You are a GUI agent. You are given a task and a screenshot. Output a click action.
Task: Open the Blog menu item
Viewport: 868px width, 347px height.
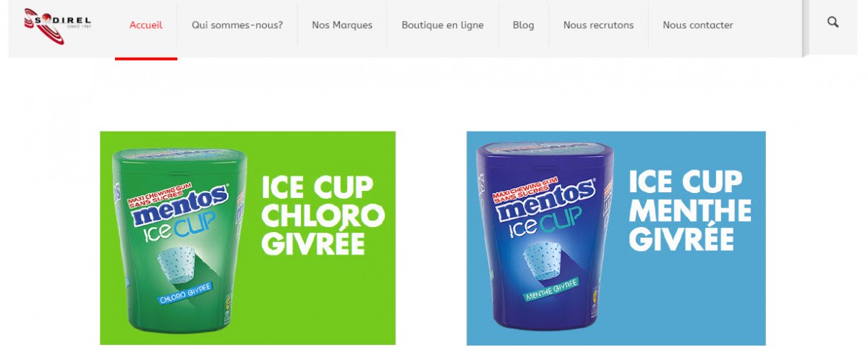coord(524,25)
